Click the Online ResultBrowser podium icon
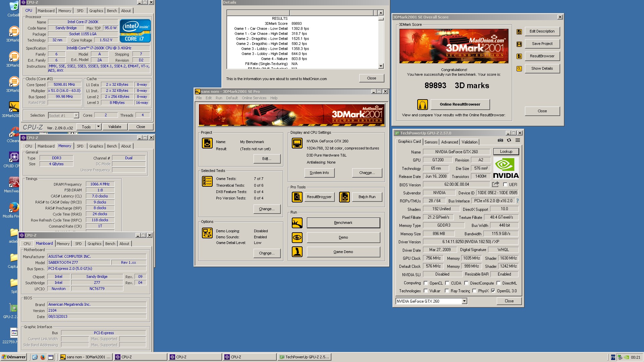Image resolution: width=644 pixels, height=362 pixels. 423,105
